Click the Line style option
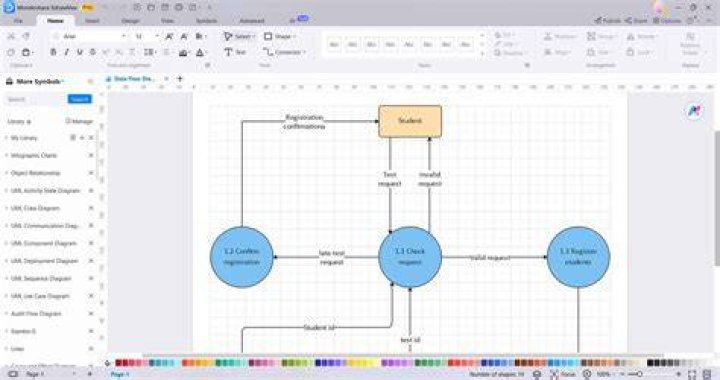The width and height of the screenshot is (720, 380). tap(504, 44)
